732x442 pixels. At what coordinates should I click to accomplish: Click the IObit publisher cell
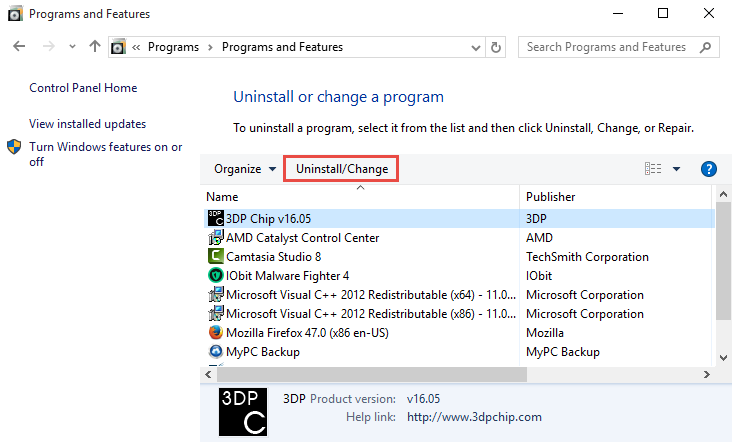point(539,276)
